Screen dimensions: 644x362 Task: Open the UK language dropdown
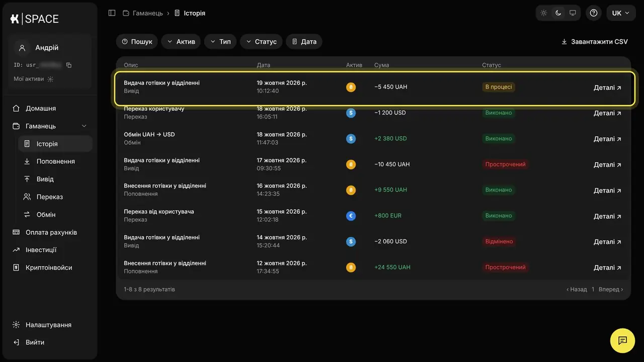[x=621, y=13]
